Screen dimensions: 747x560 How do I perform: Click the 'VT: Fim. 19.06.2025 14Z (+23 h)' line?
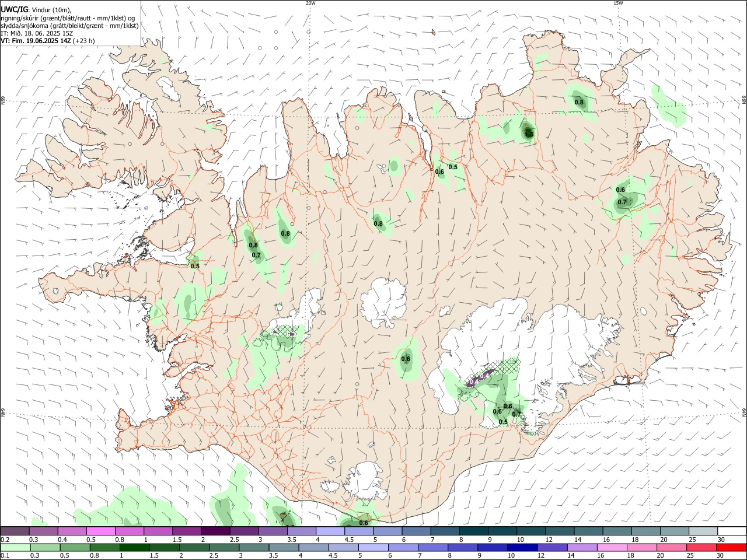[47, 41]
